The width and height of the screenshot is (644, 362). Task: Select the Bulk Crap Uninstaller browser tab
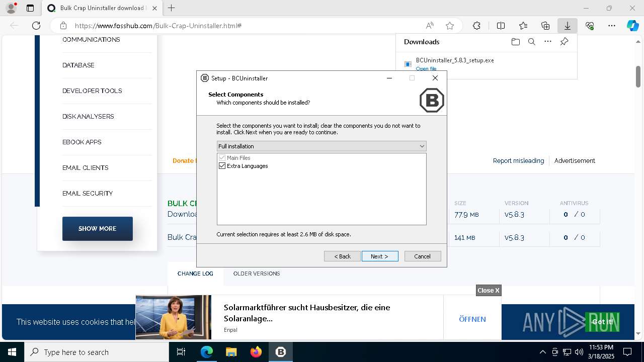click(x=102, y=8)
